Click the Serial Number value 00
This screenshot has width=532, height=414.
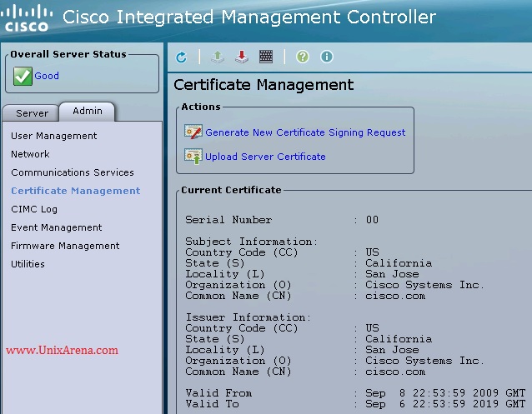372,220
